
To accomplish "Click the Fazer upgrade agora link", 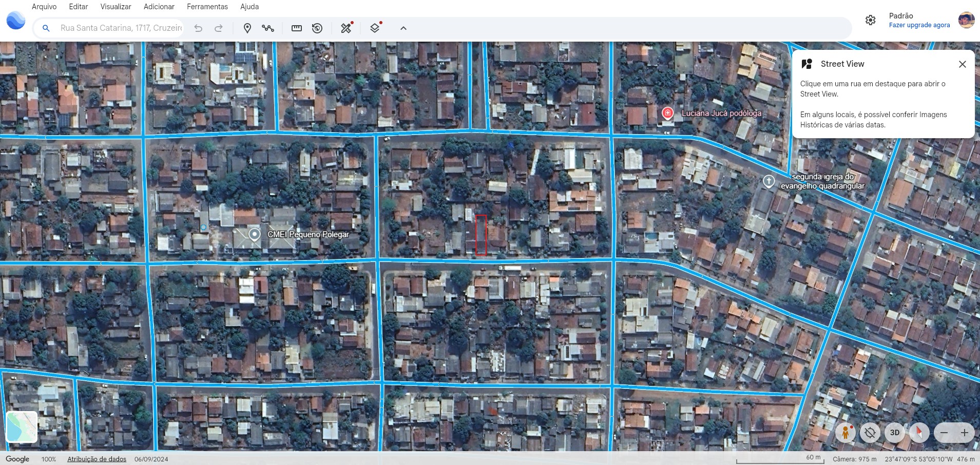I will click(919, 25).
